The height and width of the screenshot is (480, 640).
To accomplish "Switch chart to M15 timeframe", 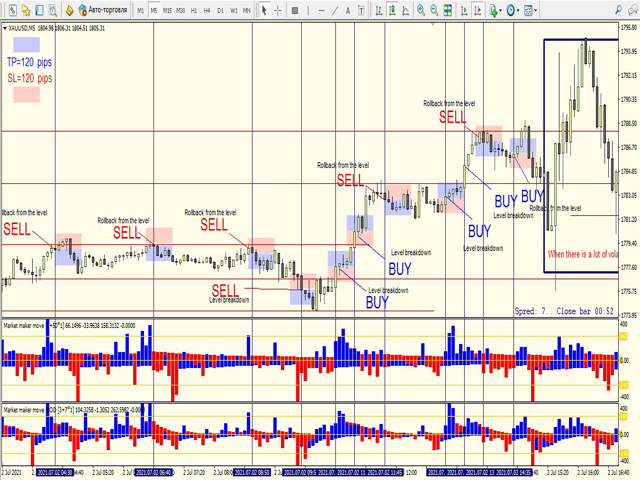I will 167,10.
